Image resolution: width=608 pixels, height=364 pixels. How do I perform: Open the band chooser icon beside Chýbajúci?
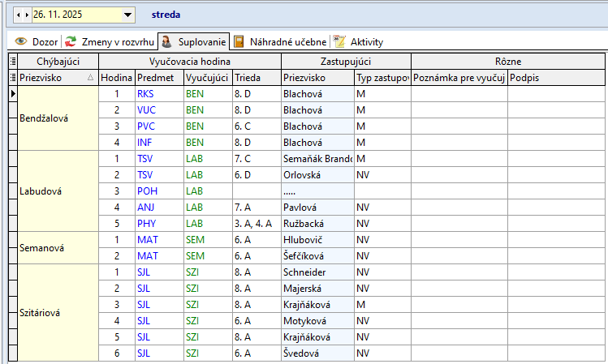point(12,61)
